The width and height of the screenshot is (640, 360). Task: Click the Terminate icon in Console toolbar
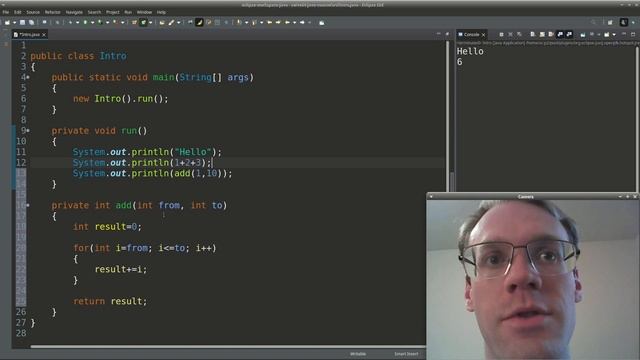click(x=501, y=35)
